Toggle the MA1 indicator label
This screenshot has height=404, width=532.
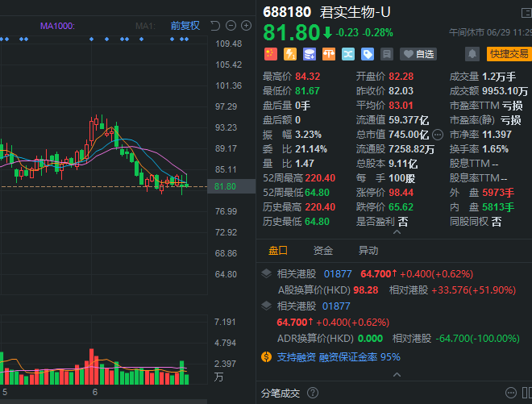(x=145, y=26)
